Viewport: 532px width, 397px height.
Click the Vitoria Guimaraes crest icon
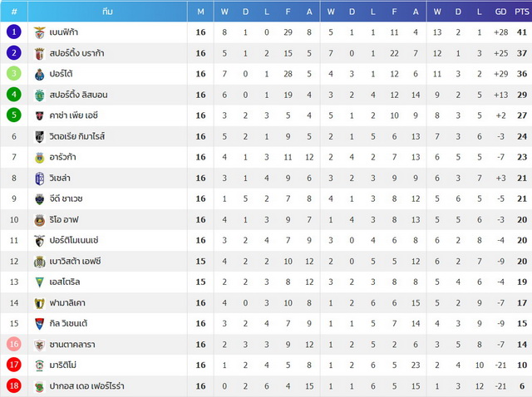40,137
